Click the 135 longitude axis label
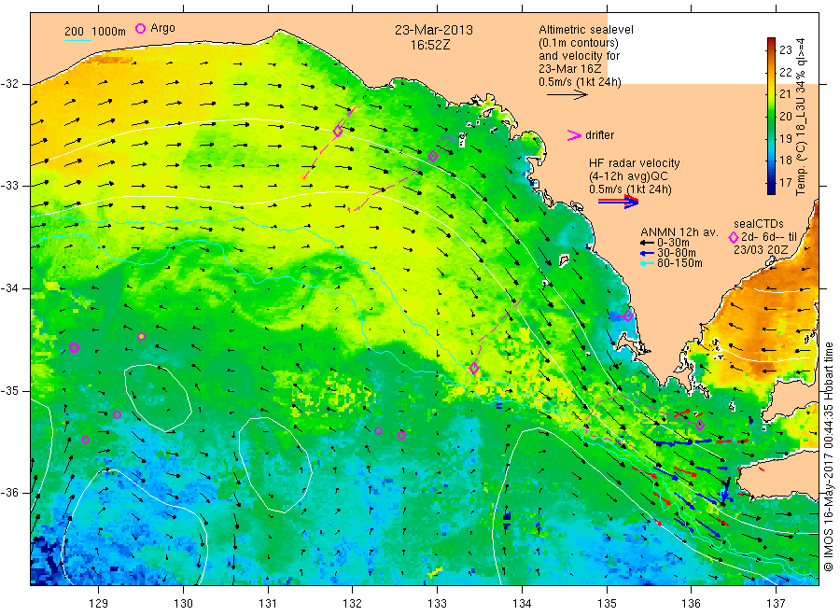Viewport: 840px width, 616px height. (607, 604)
